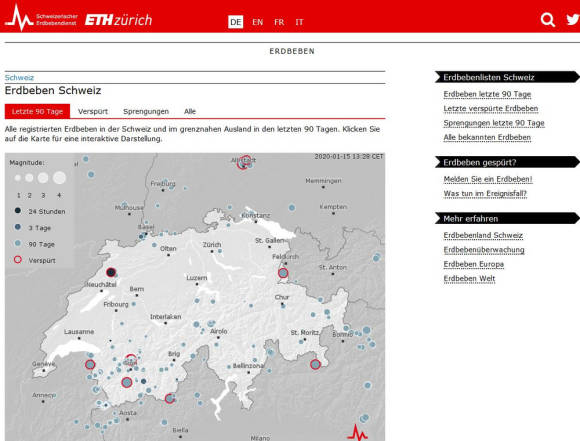The height and width of the screenshot is (441, 580).
Task: Switch language to FR
Action: 279,22
